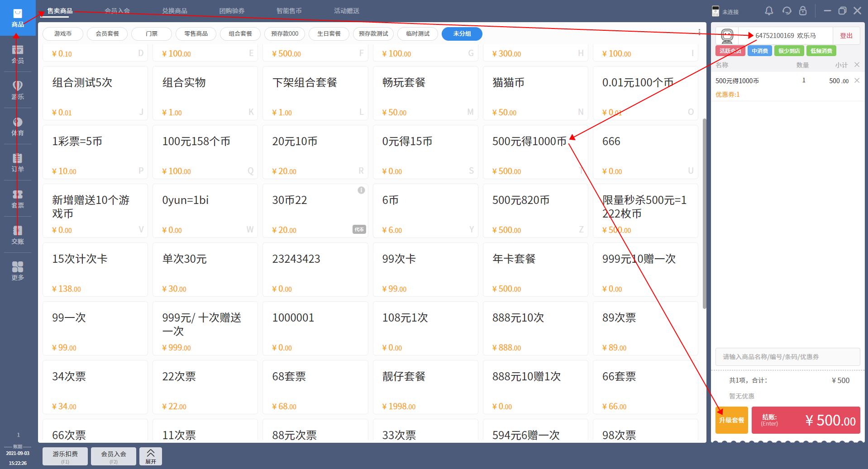This screenshot has width=868, height=469.
Task: Focus the product name/code search field
Action: pyautogui.click(x=788, y=357)
